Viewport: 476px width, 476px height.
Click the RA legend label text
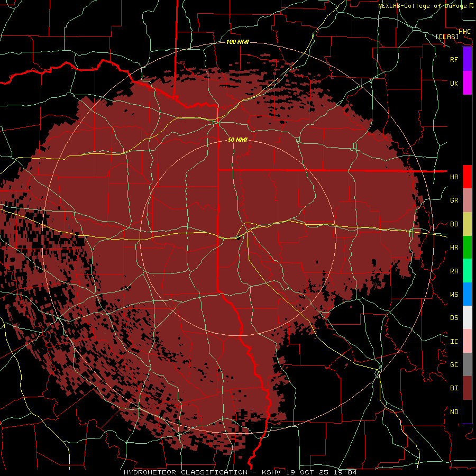click(454, 271)
